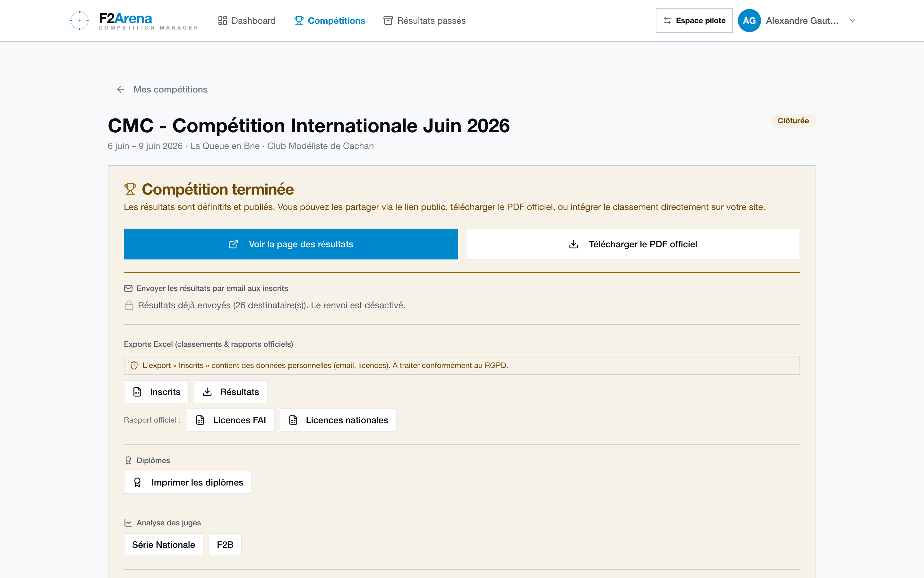Click the Alexandre Gaut… user name
The height and width of the screenshot is (578, 924).
click(802, 21)
